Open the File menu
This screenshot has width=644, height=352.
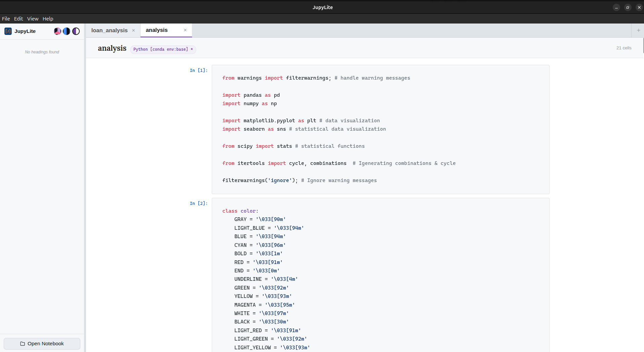pos(6,19)
